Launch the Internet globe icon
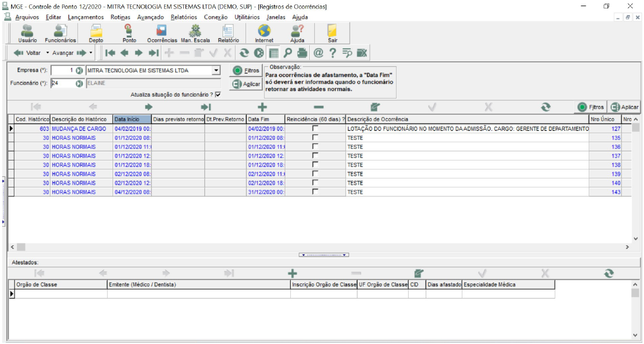The height and width of the screenshot is (344, 644). (x=264, y=33)
